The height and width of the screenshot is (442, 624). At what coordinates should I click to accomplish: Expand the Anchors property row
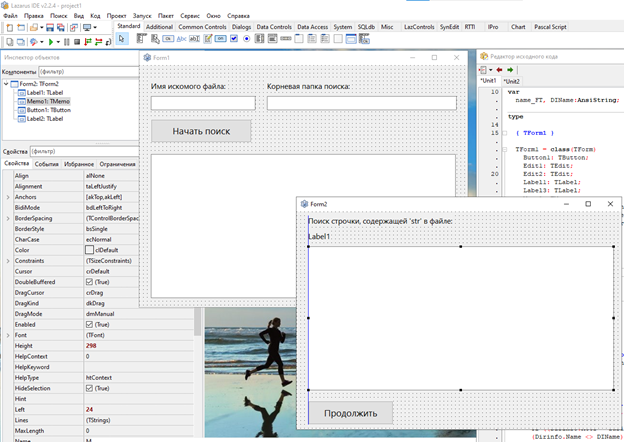pyautogui.click(x=7, y=196)
